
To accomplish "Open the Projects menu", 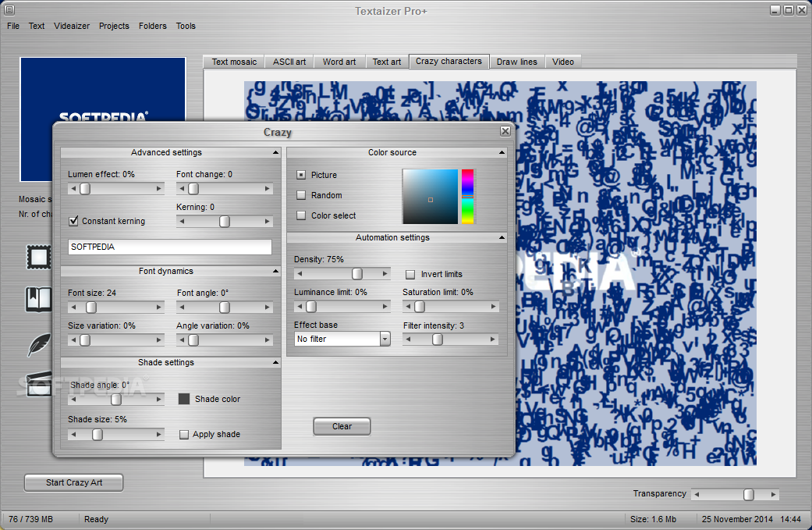I will pos(114,26).
